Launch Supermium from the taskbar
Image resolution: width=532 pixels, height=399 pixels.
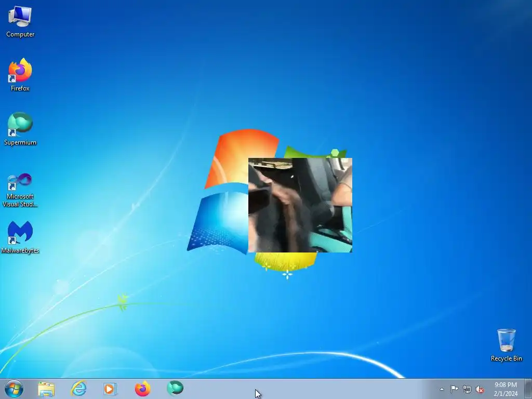click(175, 389)
